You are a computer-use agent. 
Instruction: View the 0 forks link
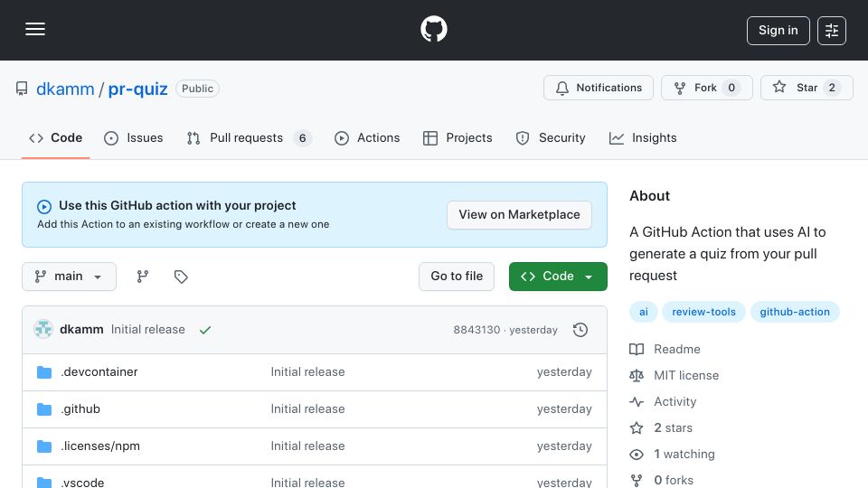click(x=674, y=480)
